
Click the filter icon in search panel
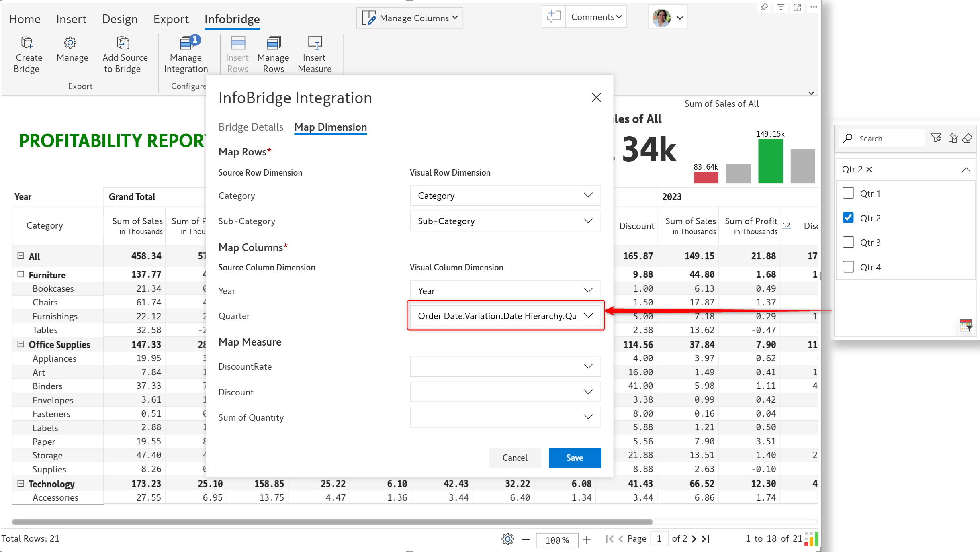(937, 137)
